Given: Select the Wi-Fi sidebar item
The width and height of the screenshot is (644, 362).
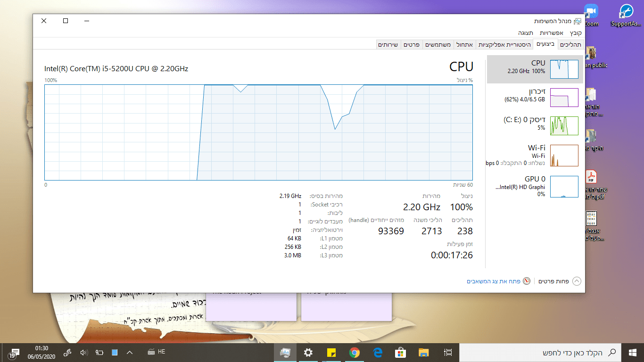Looking at the screenshot, I should (535, 155).
